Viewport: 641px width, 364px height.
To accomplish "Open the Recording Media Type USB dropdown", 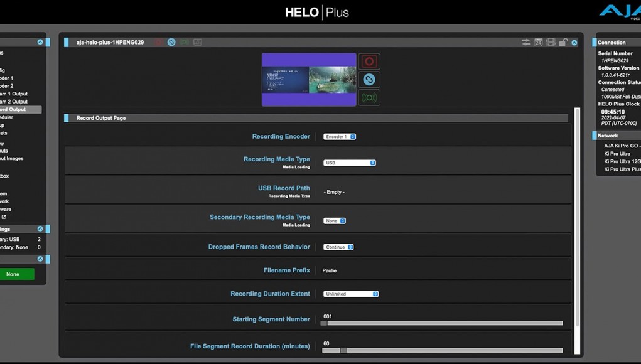I will 350,163.
